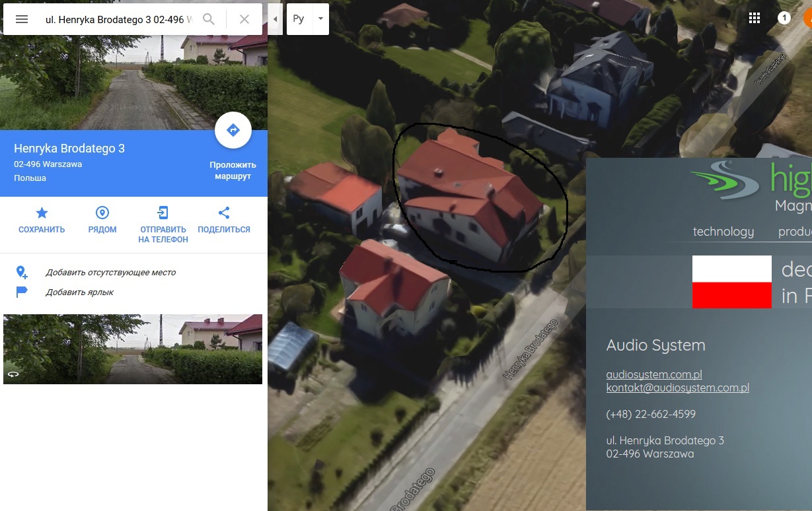Clear the search with the X icon
This screenshot has height=511, width=812.
point(244,19)
